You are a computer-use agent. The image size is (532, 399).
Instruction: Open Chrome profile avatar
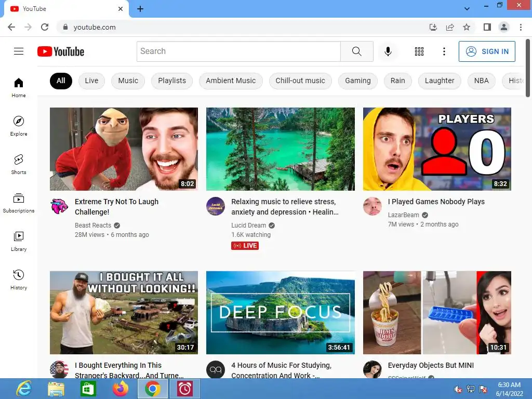tap(504, 27)
